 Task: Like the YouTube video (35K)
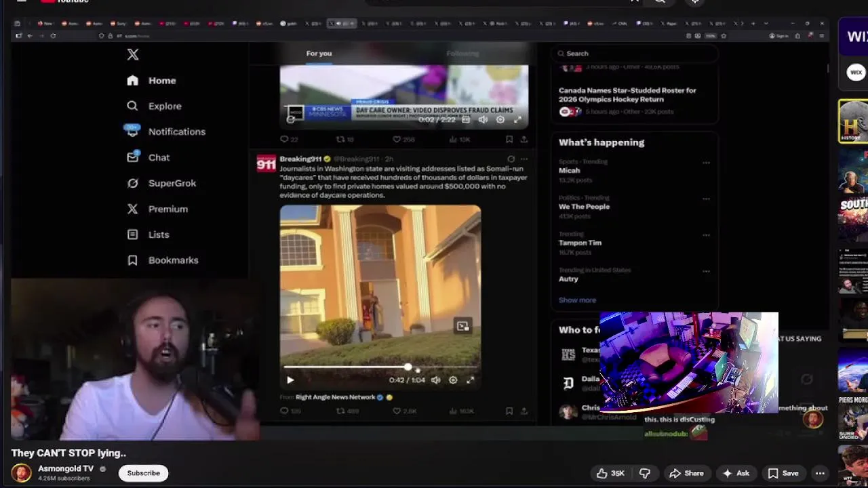coord(610,473)
